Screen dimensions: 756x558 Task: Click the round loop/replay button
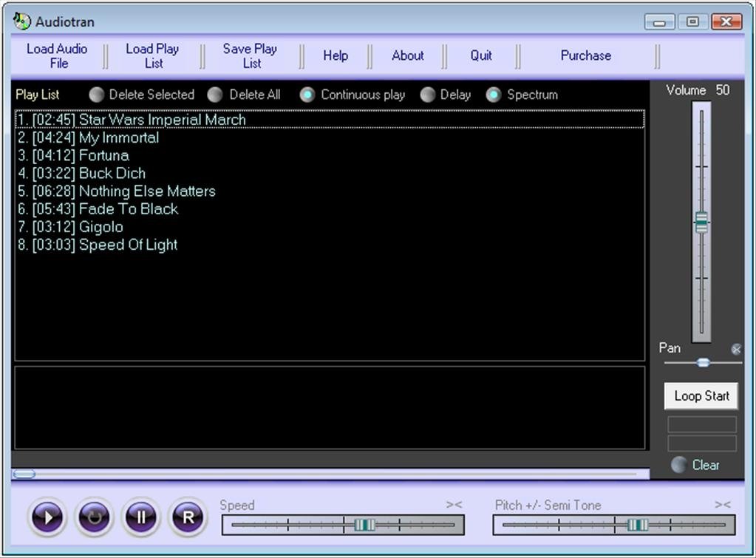click(x=94, y=517)
